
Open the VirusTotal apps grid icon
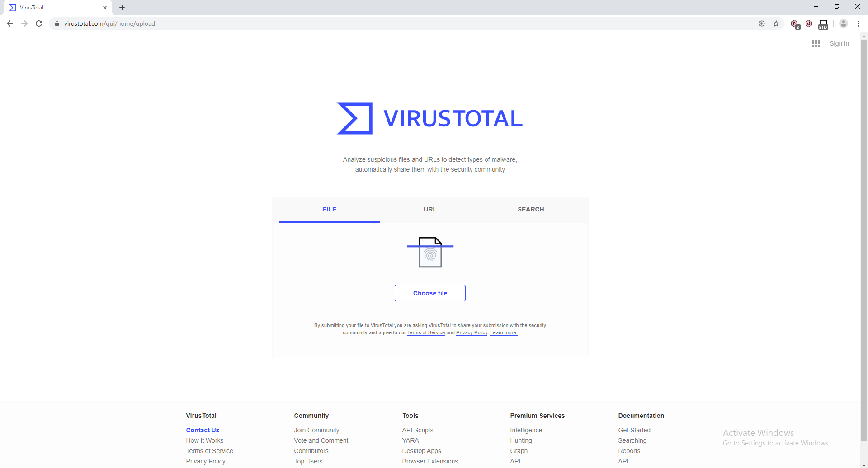[x=816, y=43]
